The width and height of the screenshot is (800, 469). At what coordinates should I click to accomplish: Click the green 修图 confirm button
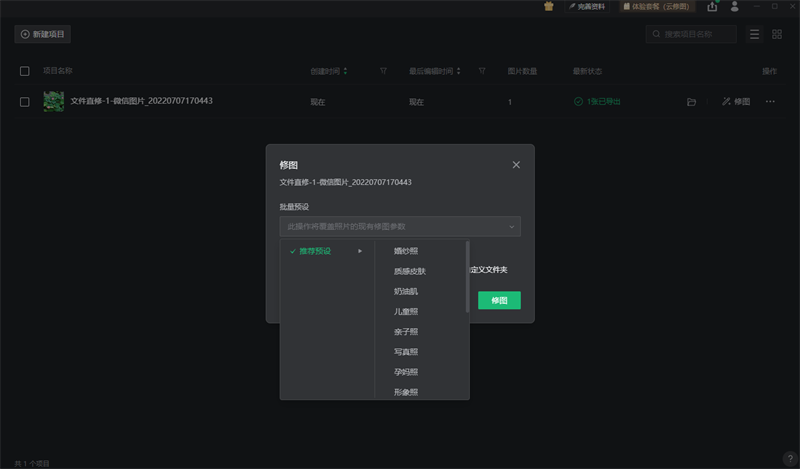pyautogui.click(x=499, y=300)
